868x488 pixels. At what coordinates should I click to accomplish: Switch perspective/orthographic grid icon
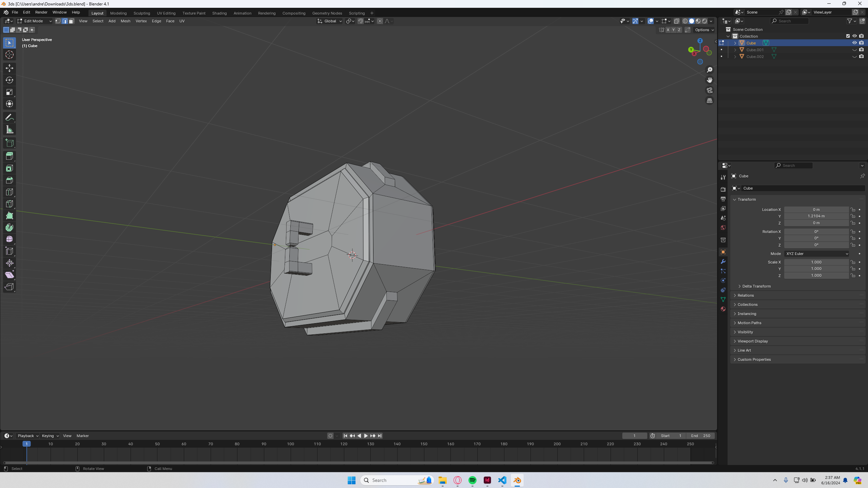pos(710,101)
